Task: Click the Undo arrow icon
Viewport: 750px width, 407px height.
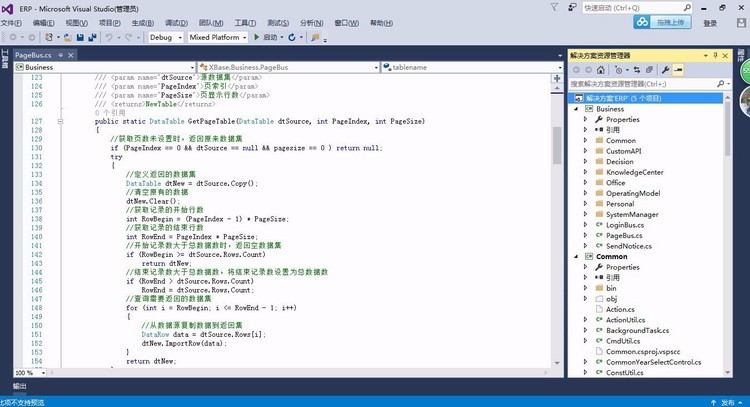Action: point(109,37)
